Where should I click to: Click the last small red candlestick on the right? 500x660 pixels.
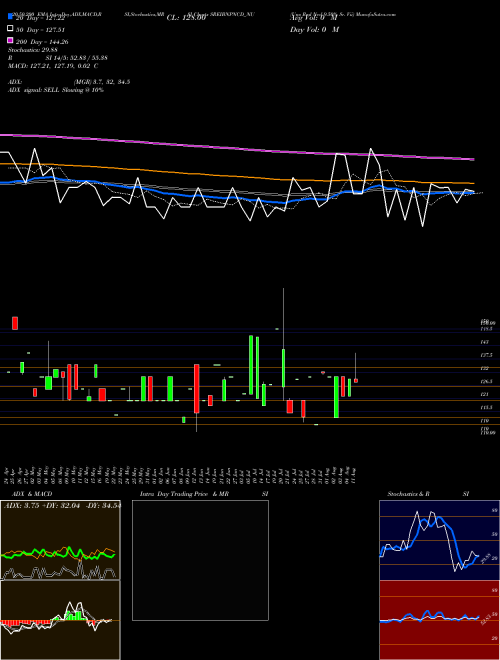(356, 381)
